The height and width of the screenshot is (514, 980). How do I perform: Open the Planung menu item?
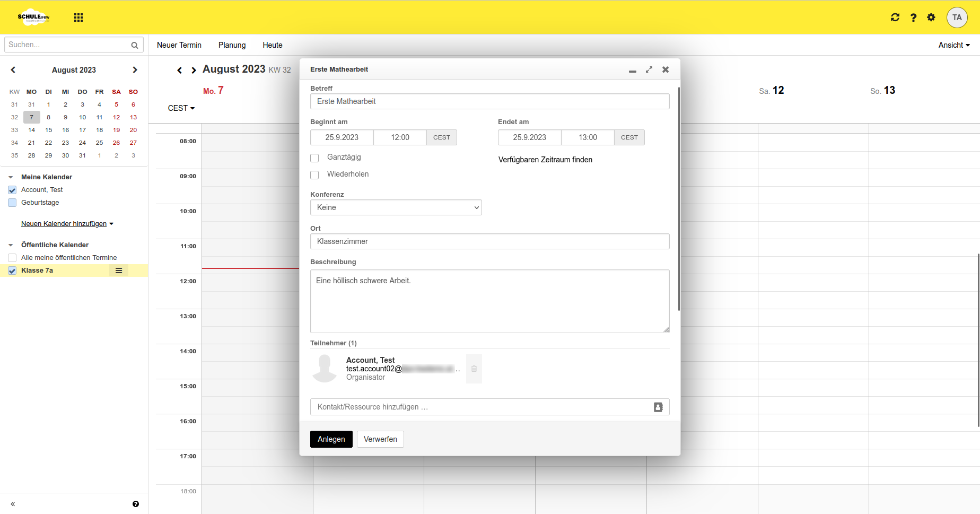click(x=232, y=45)
